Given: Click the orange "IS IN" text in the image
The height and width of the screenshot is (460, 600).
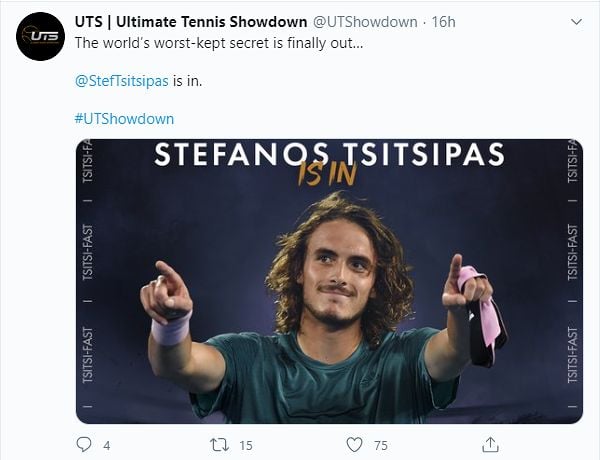Looking at the screenshot, I should (x=328, y=175).
